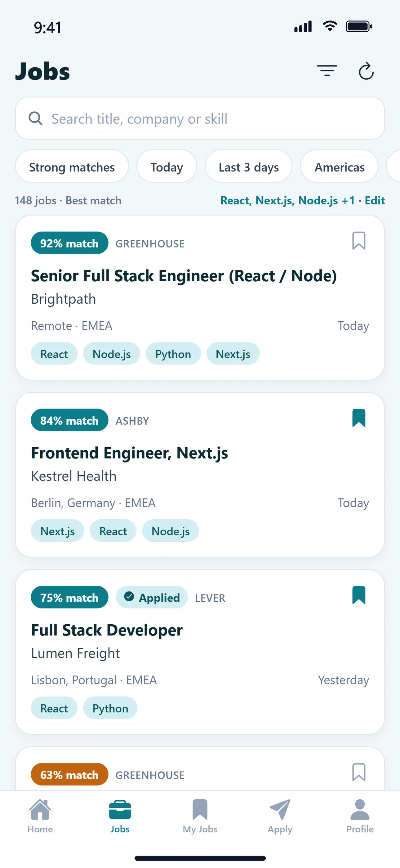
Task: Tap the 92% match badge
Action: click(69, 243)
